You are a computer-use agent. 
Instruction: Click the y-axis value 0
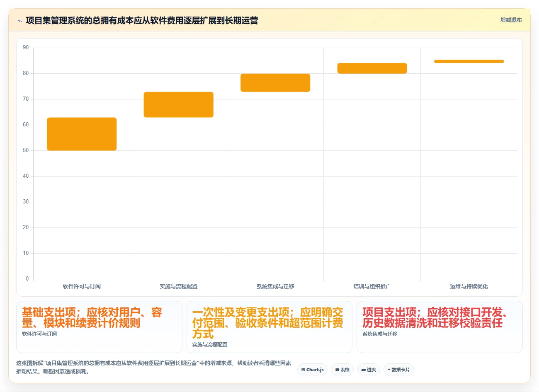[x=27, y=279]
